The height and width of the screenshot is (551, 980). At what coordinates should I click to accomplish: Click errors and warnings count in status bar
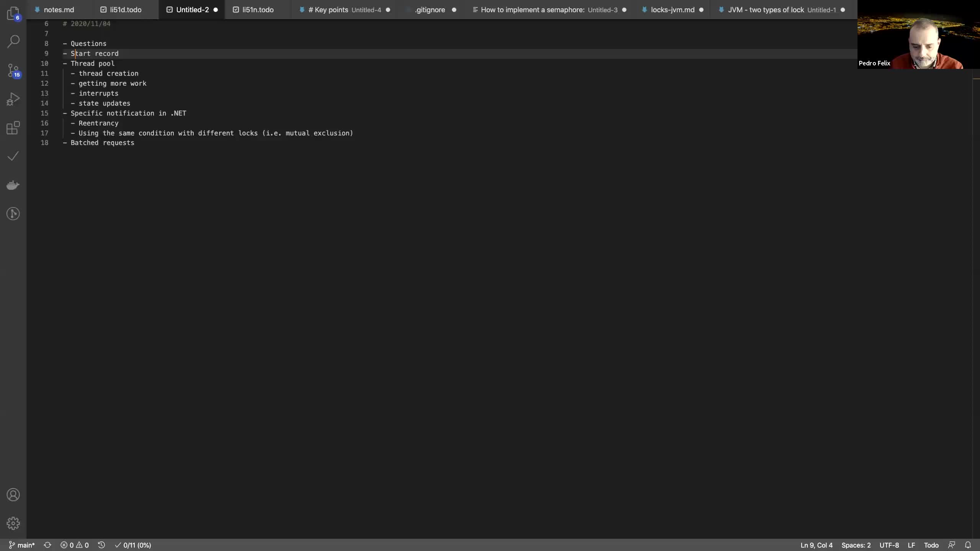(x=75, y=545)
